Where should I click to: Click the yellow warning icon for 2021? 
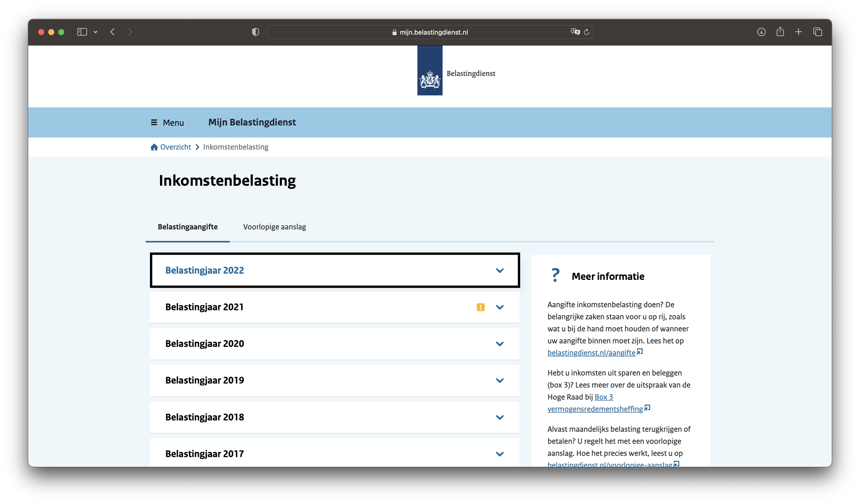[x=480, y=307]
